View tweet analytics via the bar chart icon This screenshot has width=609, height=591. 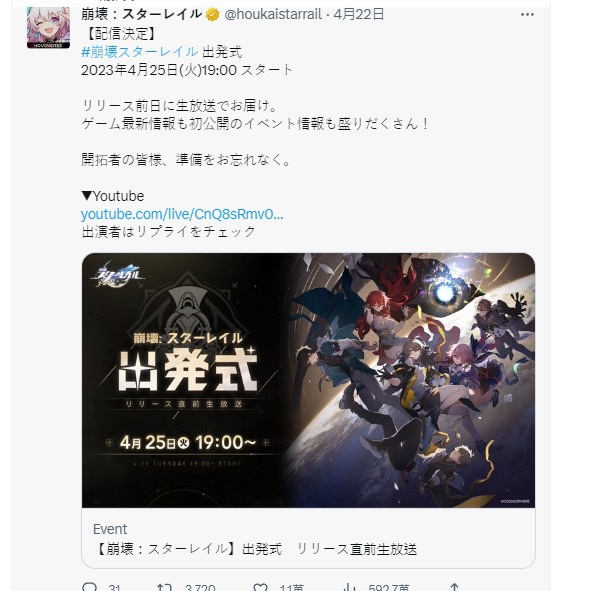click(x=350, y=587)
